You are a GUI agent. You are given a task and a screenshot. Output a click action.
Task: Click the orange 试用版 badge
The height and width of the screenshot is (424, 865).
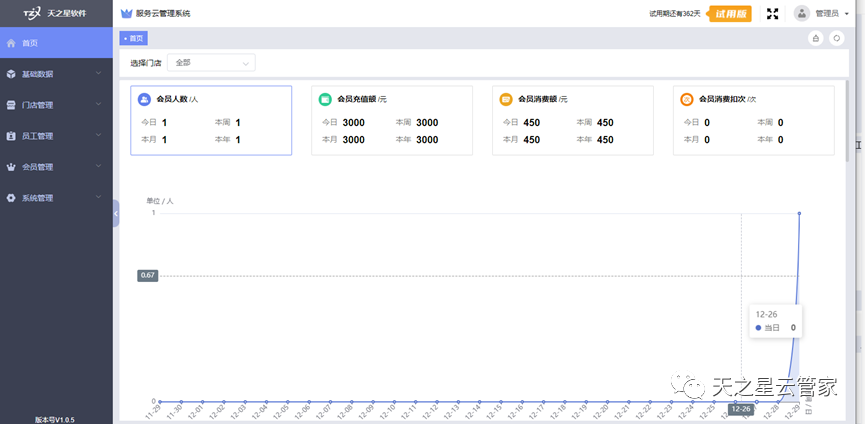click(730, 14)
